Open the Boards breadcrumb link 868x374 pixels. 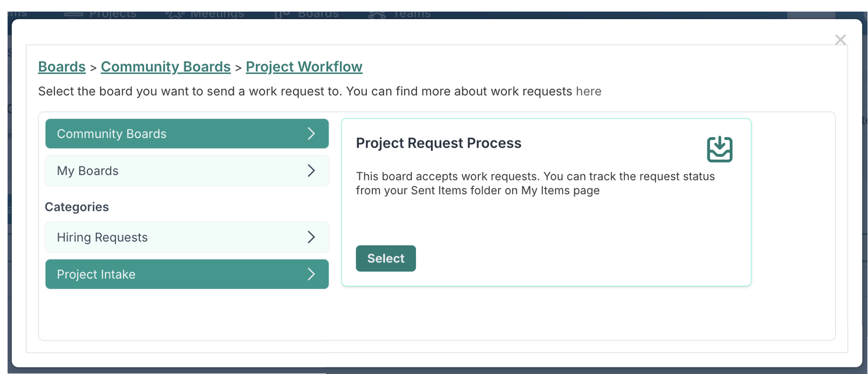click(x=62, y=67)
